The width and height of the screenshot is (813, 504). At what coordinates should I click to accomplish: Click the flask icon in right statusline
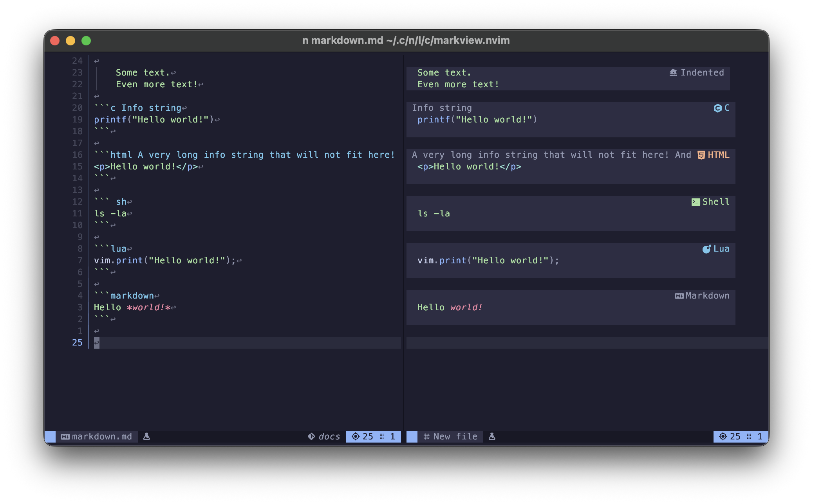point(492,436)
